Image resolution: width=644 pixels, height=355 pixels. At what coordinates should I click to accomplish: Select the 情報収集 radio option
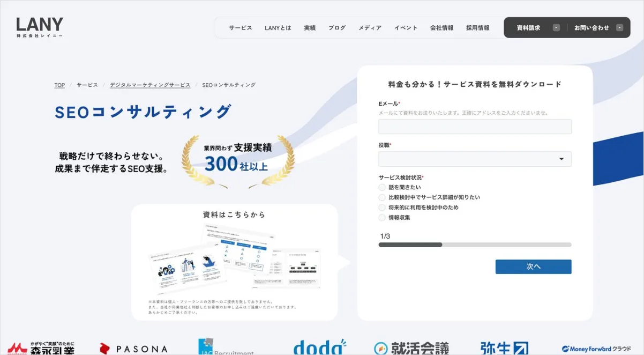point(382,218)
